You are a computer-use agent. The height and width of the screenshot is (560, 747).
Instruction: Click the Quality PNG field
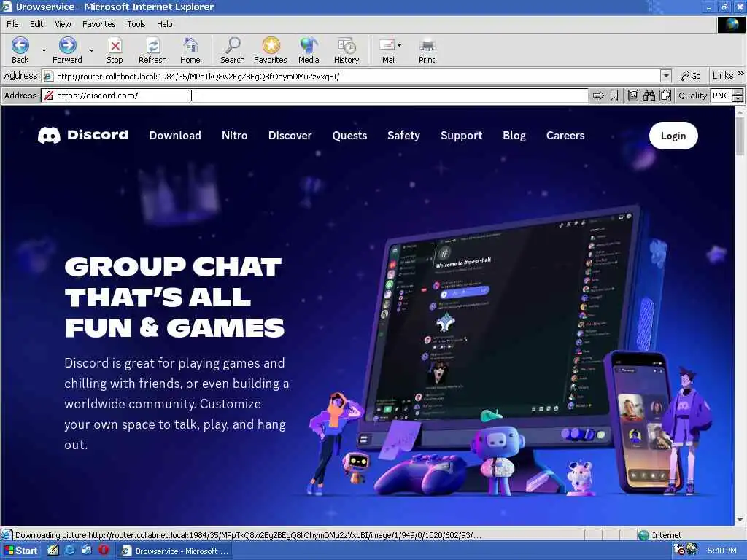click(721, 96)
